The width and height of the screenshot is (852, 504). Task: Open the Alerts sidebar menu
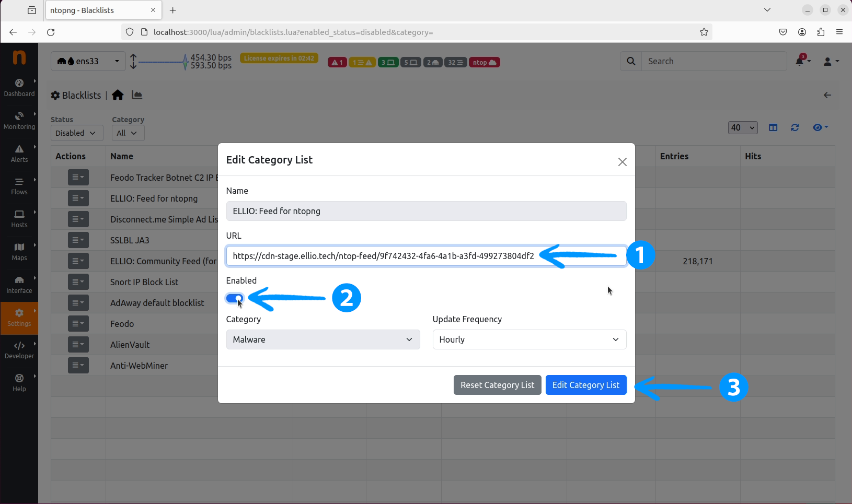pos(19,153)
